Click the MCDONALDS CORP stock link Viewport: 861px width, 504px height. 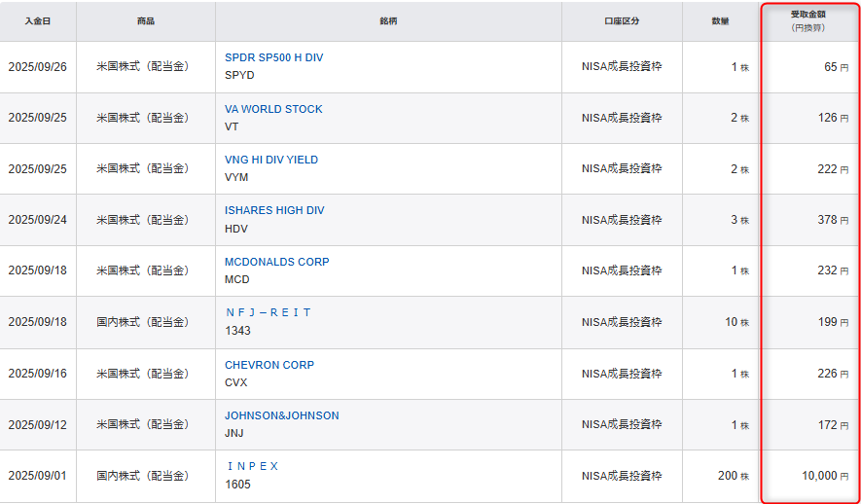pyautogui.click(x=277, y=262)
